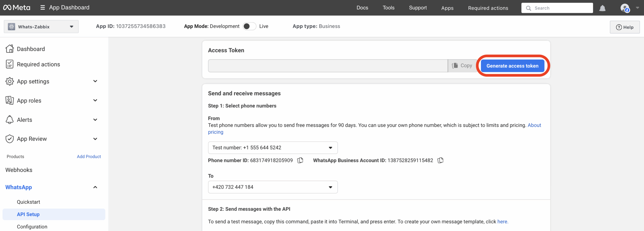Open Tools in top navigation
This screenshot has height=231, width=644.
point(388,8)
